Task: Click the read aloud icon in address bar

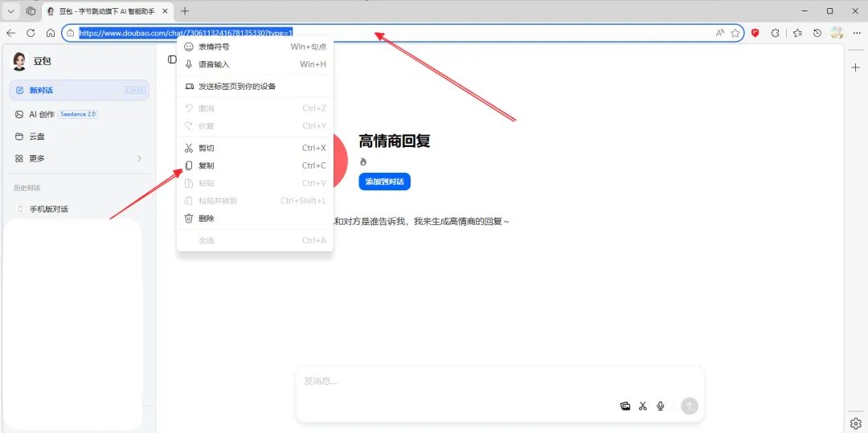Action: pyautogui.click(x=719, y=33)
